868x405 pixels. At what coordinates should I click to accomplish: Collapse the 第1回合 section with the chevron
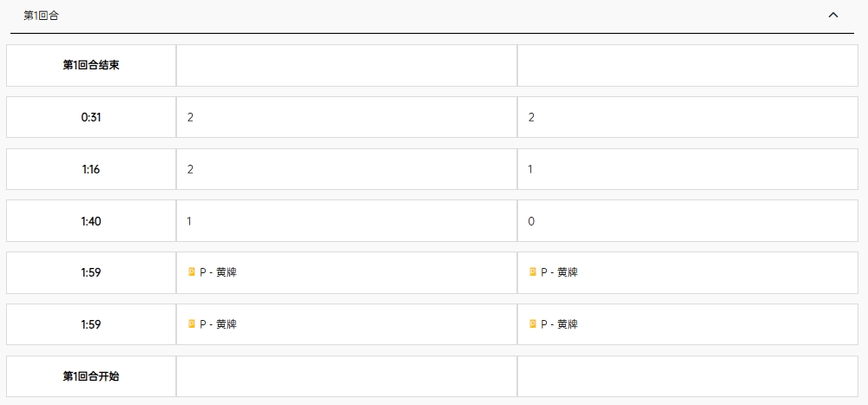click(832, 16)
